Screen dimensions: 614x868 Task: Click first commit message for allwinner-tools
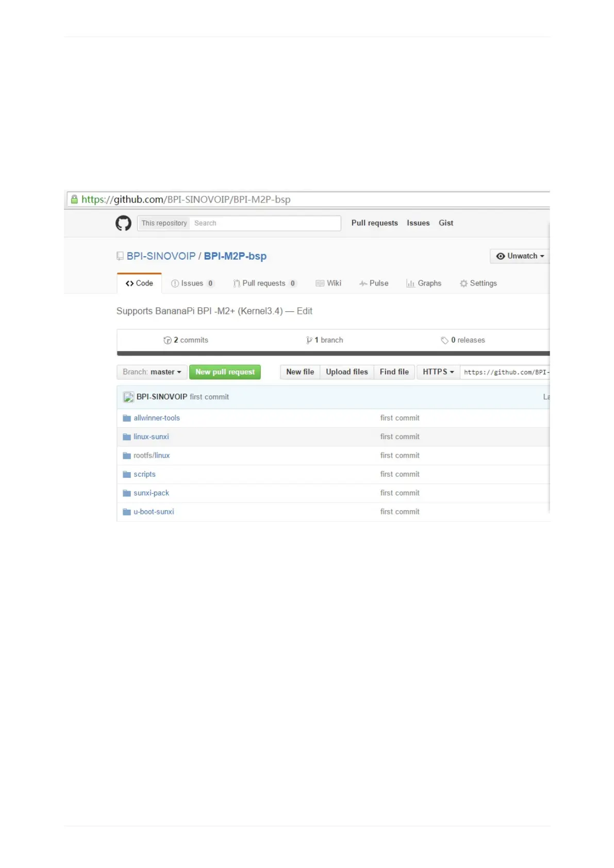pyautogui.click(x=400, y=418)
